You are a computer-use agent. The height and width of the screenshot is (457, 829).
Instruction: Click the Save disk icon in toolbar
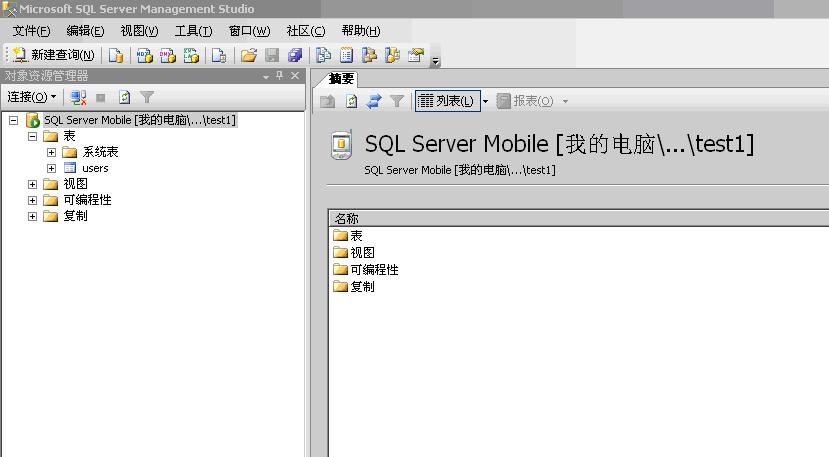click(272, 55)
